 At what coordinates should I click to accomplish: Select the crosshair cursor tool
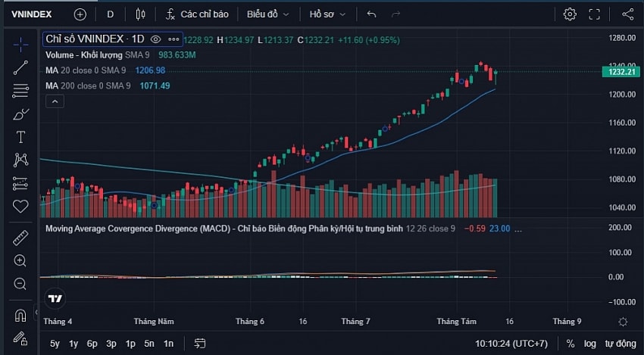(20, 45)
